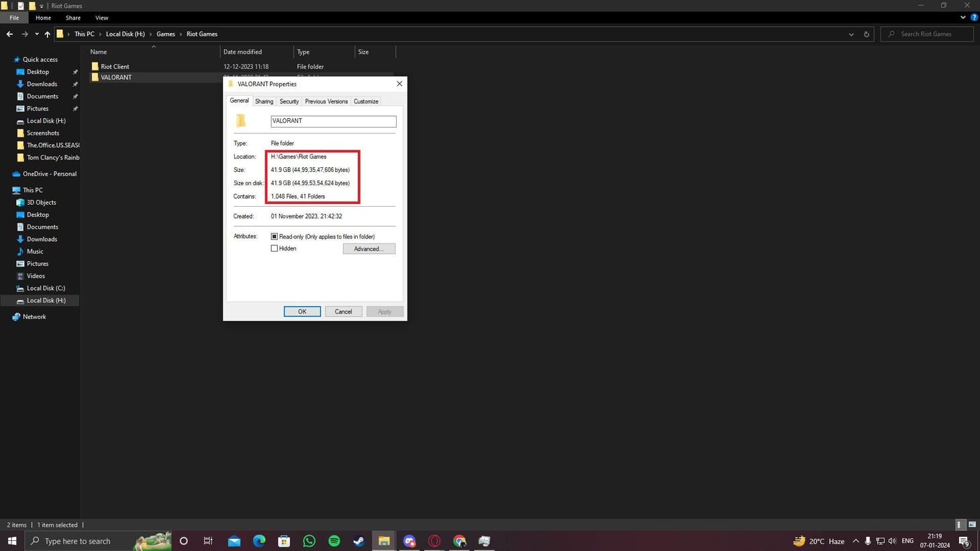980x551 pixels.
Task: Open Microsoft Edge from the taskbar
Action: tap(258, 541)
